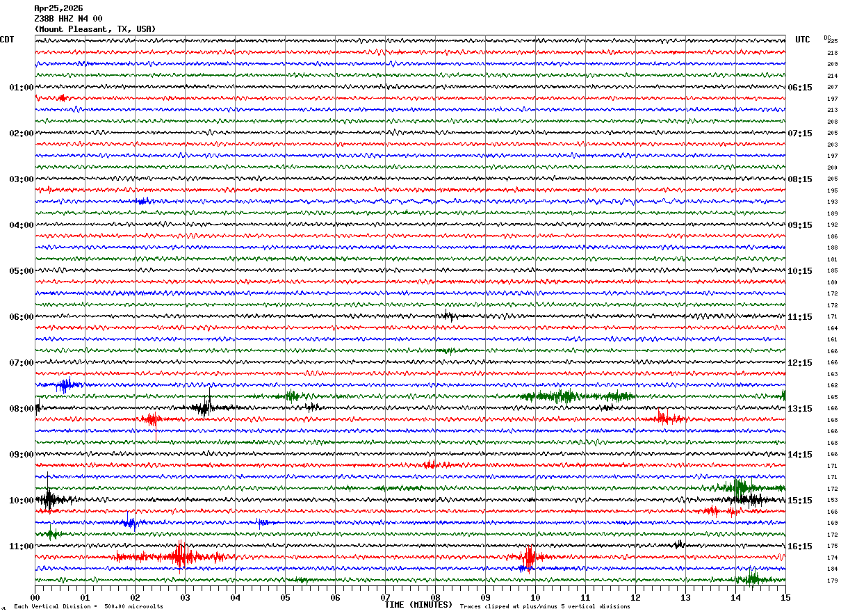Screen dimensions: 841x616
Task: Click the DC offset value 179
Action: [x=833, y=581]
